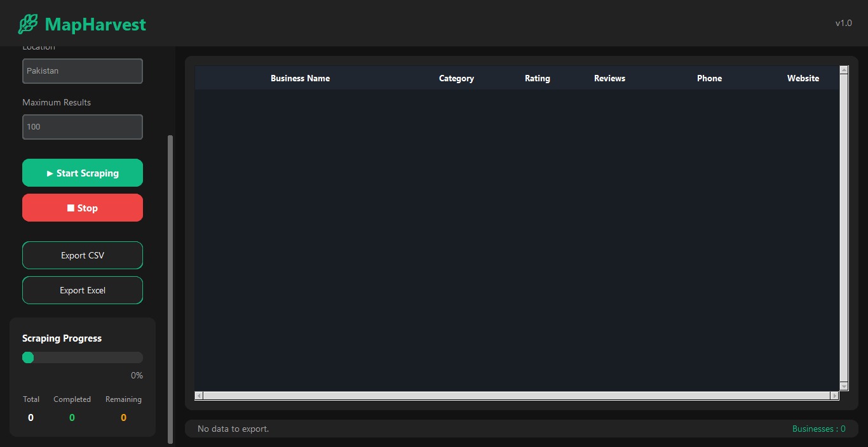Viewport: 868px width, 447px height.
Task: Click the v1.0 version label
Action: [843, 23]
